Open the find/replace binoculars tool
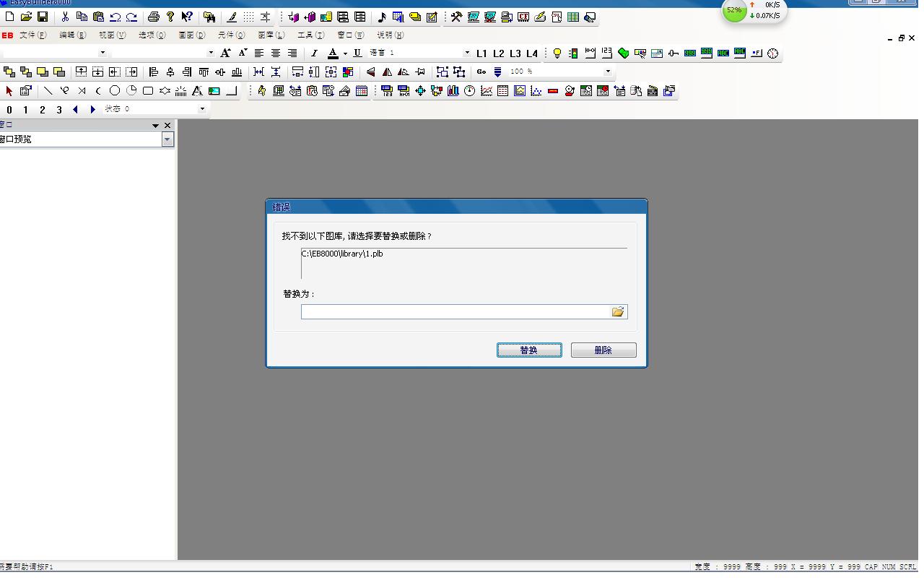 pos(209,17)
